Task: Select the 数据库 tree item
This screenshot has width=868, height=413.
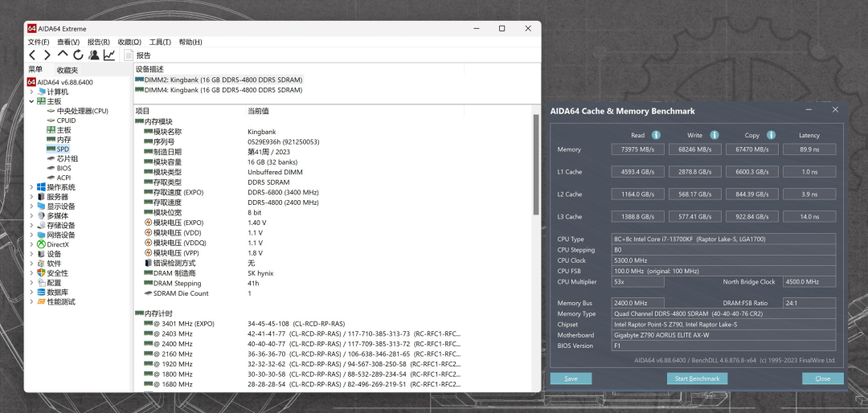Action: coord(52,292)
